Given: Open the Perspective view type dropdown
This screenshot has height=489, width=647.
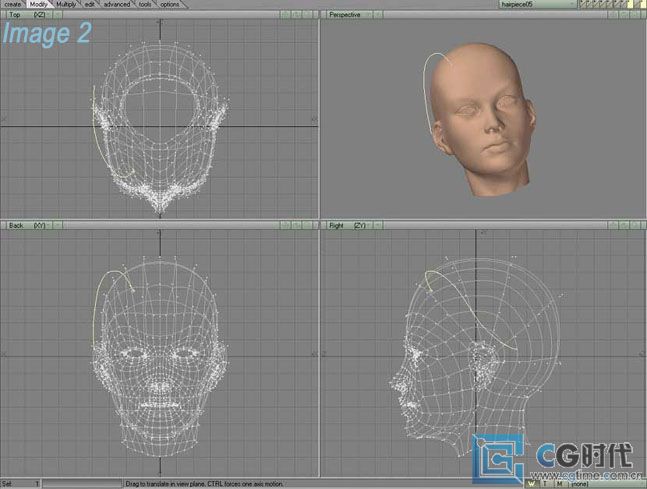Looking at the screenshot, I should 349,14.
